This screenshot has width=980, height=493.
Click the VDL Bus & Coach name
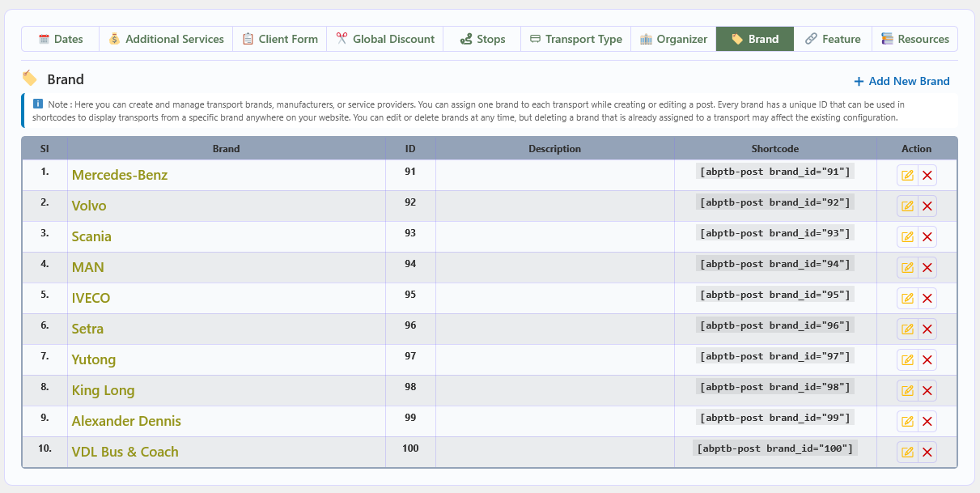(x=125, y=452)
